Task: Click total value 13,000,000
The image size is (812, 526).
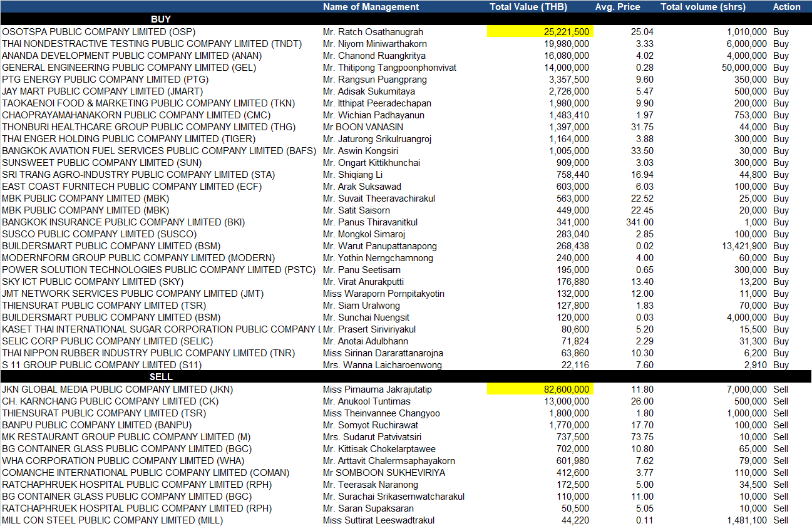Action: pos(567,401)
